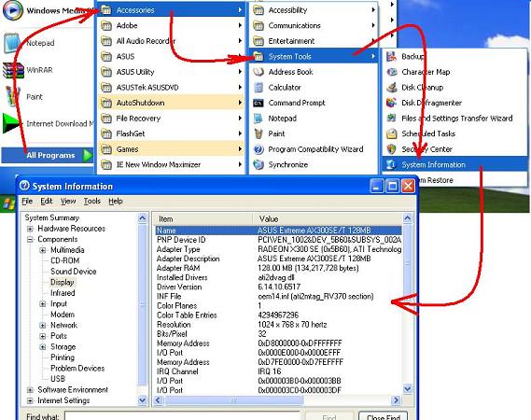Expand the Software Environment node

click(x=30, y=390)
